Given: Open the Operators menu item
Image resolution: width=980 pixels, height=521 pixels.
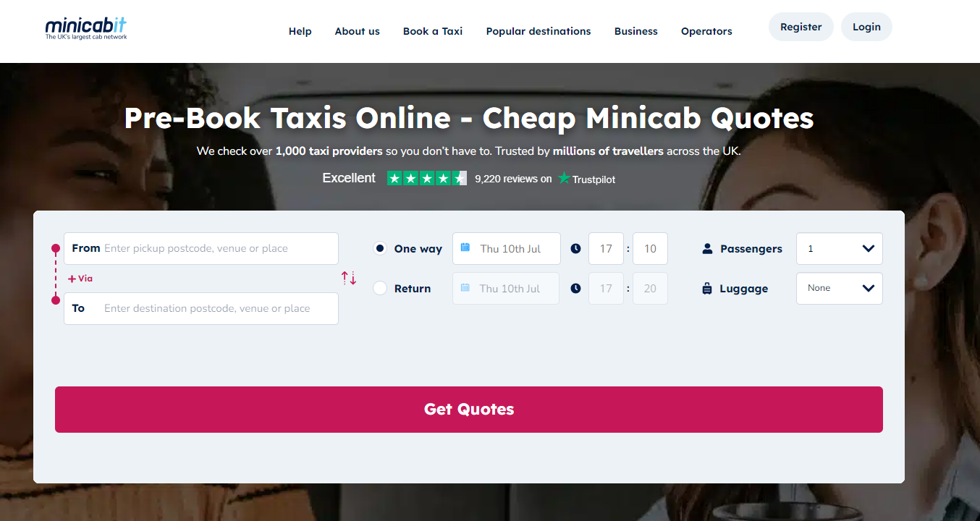Looking at the screenshot, I should point(706,31).
